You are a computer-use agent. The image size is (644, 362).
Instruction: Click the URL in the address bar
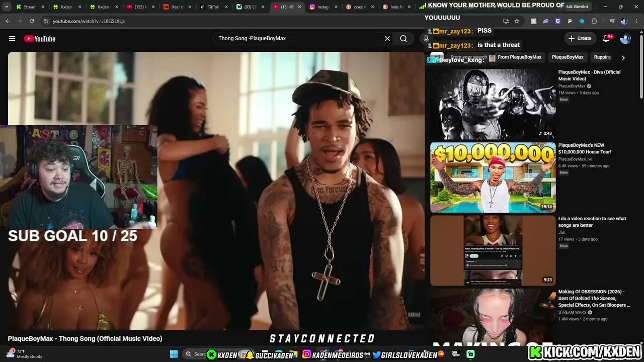pyautogui.click(x=89, y=21)
